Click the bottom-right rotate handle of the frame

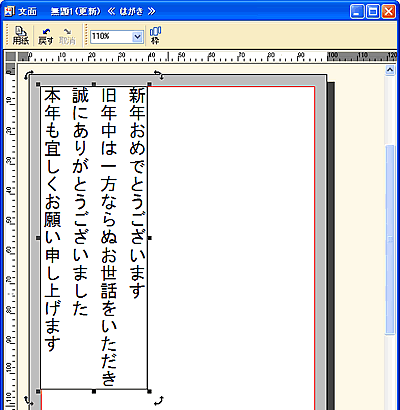pyautogui.click(x=160, y=400)
